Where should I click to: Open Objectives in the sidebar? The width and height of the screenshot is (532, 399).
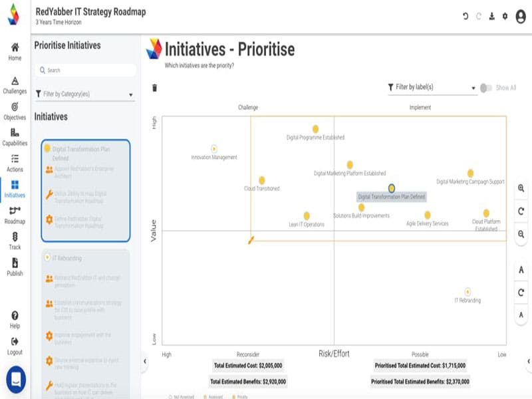15,110
